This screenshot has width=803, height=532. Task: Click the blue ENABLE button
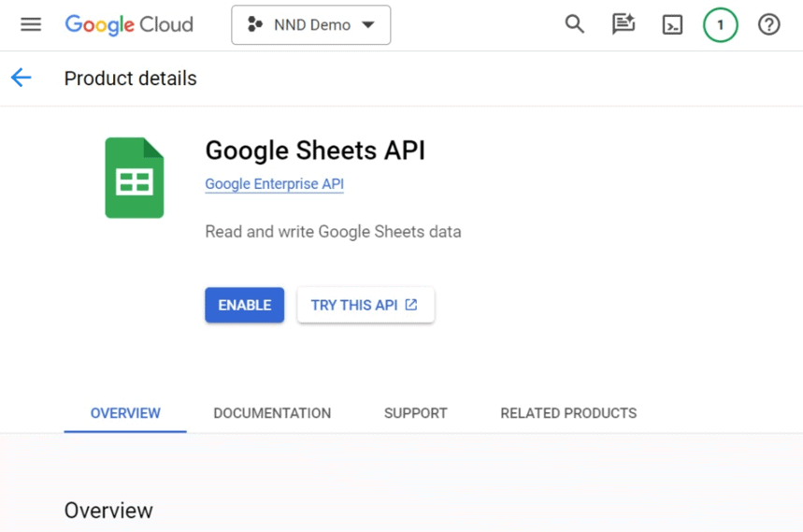pos(244,305)
